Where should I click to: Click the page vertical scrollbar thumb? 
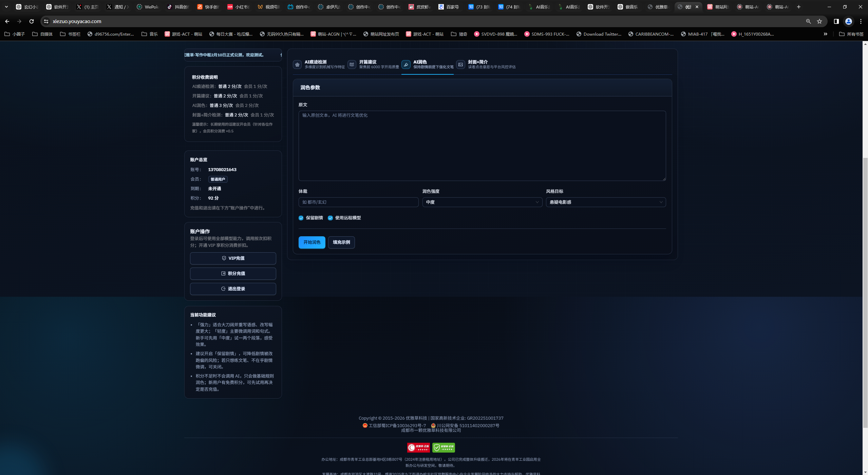[x=865, y=292]
